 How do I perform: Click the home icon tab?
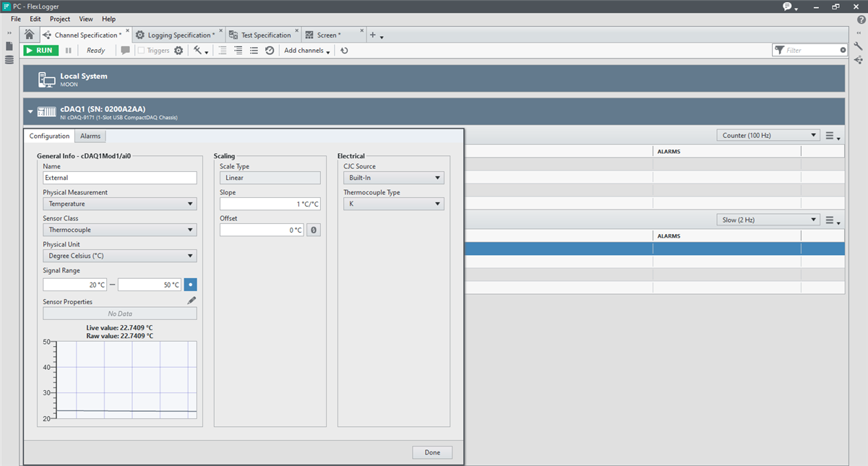click(29, 35)
